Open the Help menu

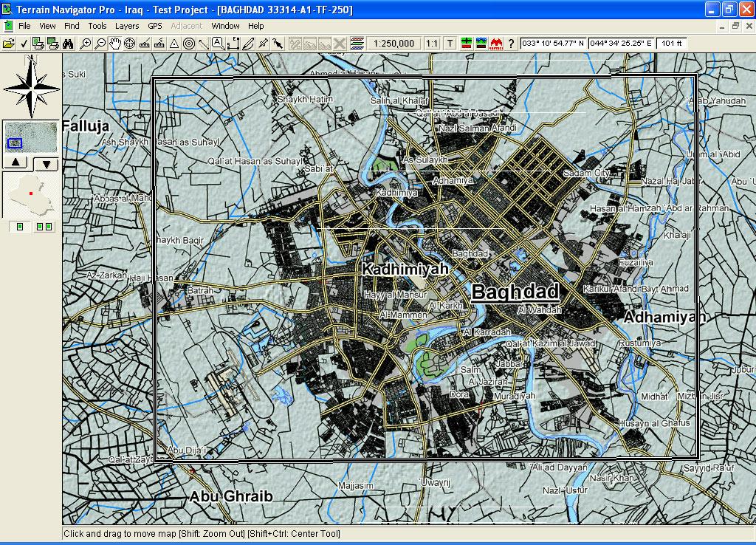tap(256, 26)
